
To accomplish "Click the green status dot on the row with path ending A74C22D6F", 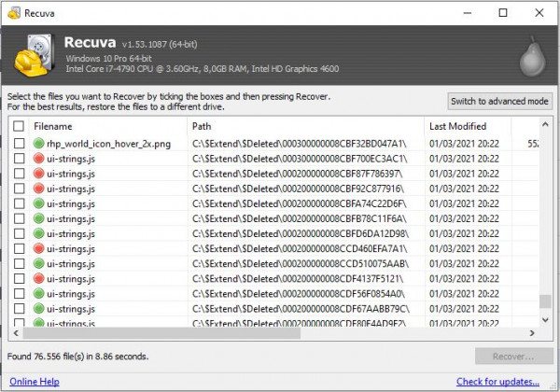I will (38, 203).
